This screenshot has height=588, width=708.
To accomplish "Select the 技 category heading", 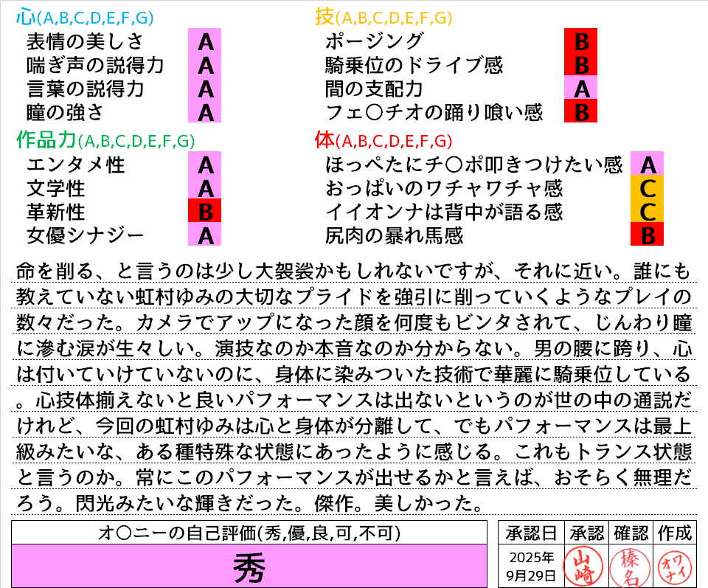I will click(383, 18).
